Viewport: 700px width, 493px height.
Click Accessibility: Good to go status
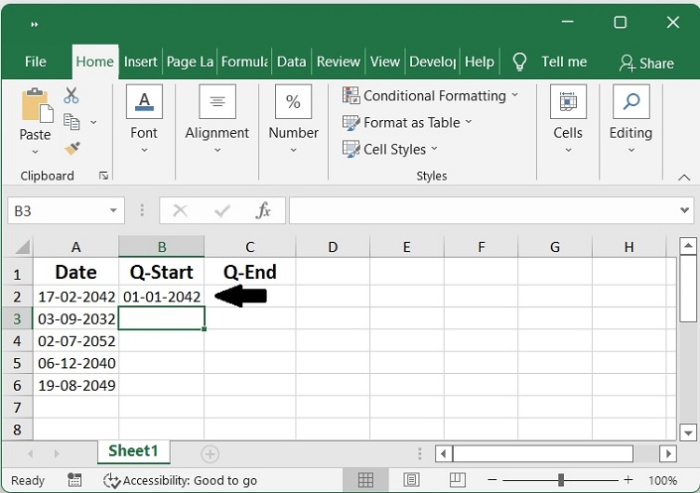[x=180, y=481]
